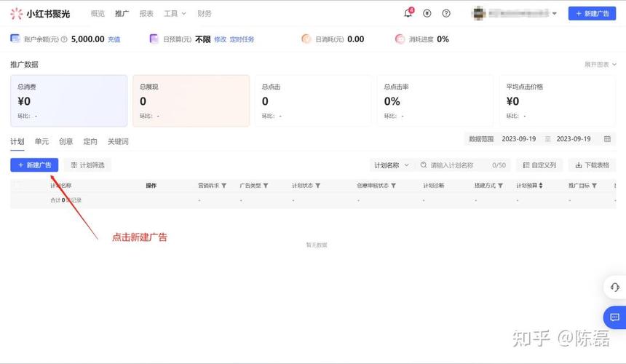This screenshot has height=364, width=626.
Task: Open the 计划名称 search type dropdown
Action: [392, 165]
